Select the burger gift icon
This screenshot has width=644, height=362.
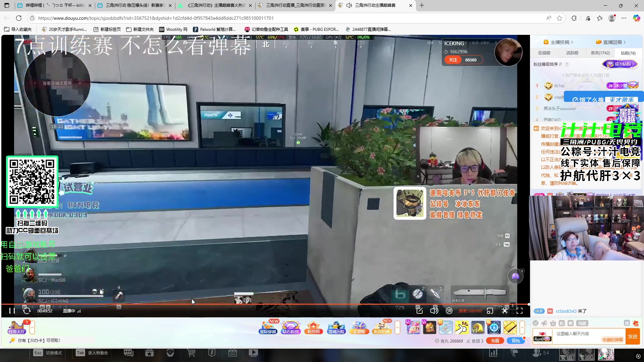pos(429,327)
